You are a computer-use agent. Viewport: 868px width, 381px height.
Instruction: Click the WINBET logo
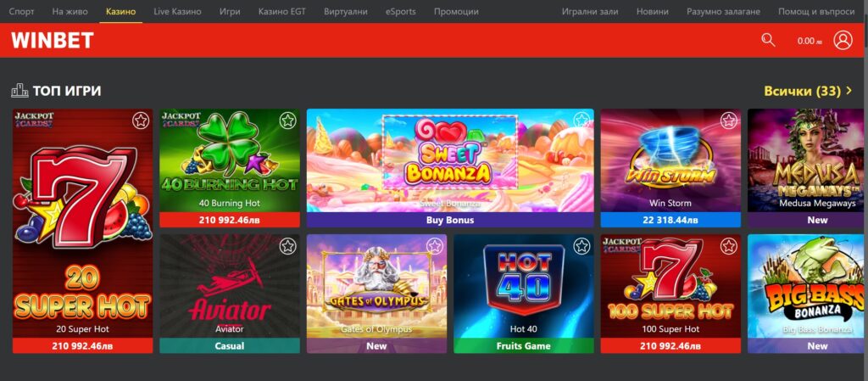point(52,41)
